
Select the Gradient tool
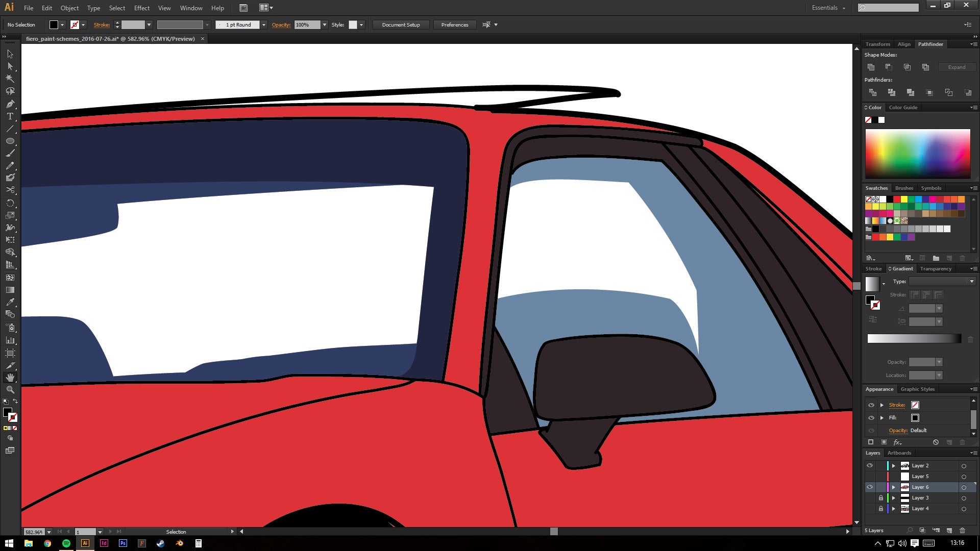coord(10,290)
